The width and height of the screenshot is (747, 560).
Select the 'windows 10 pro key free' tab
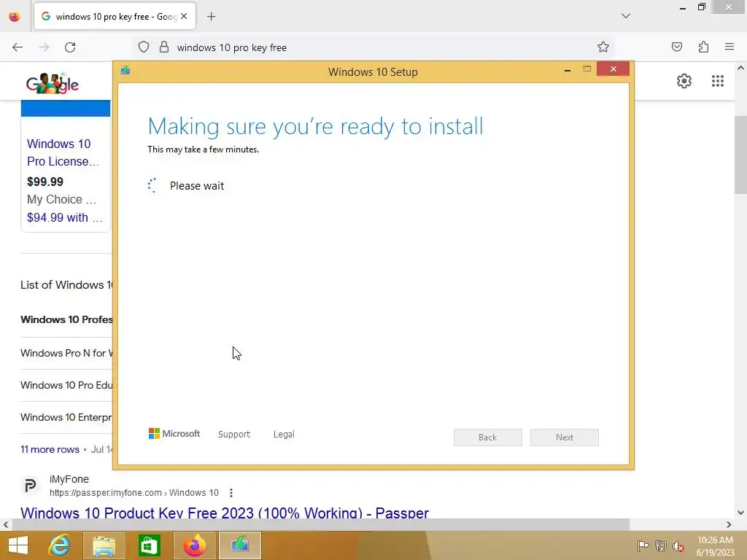point(115,17)
